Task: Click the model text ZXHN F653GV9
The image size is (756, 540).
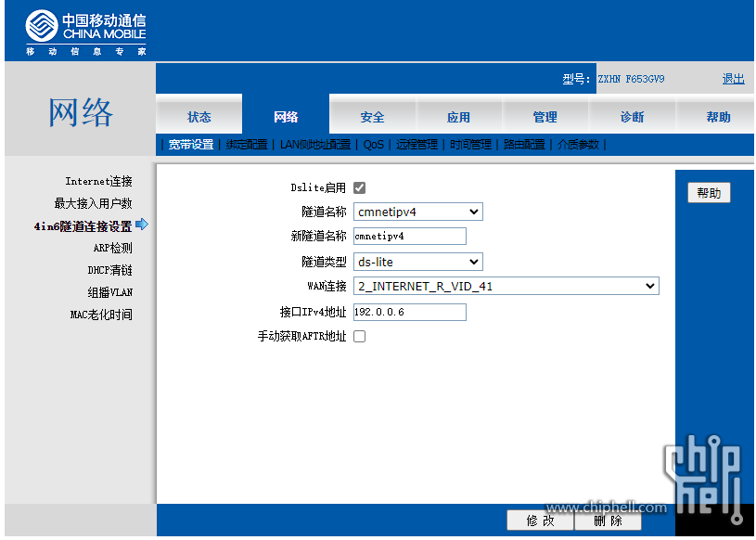Action: pyautogui.click(x=631, y=79)
